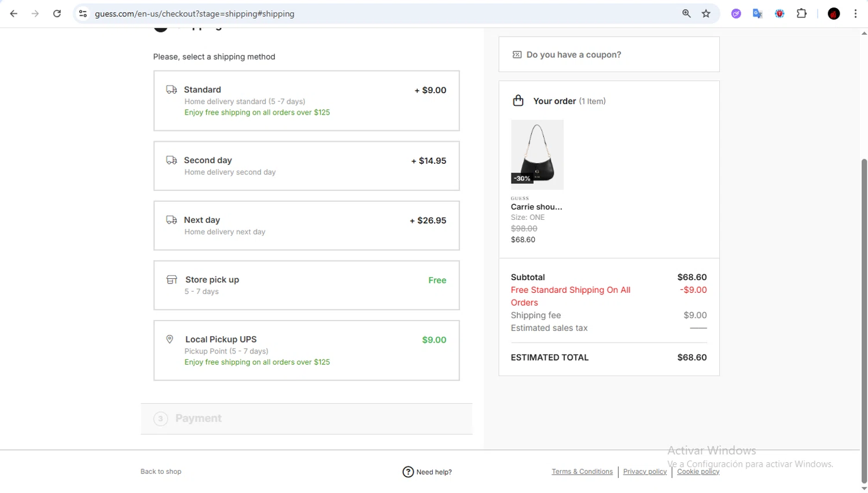Reload the checkout page
Screen dimensions: 868x493
pos(57,13)
